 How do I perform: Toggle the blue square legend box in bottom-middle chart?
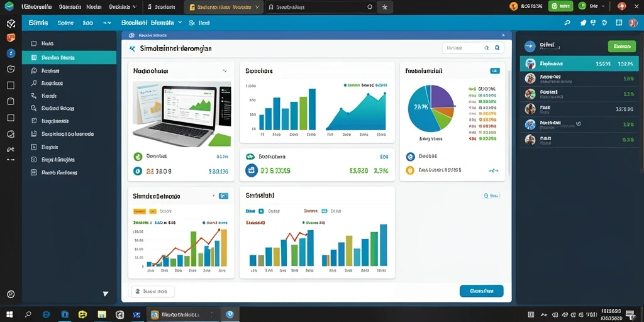point(261,211)
